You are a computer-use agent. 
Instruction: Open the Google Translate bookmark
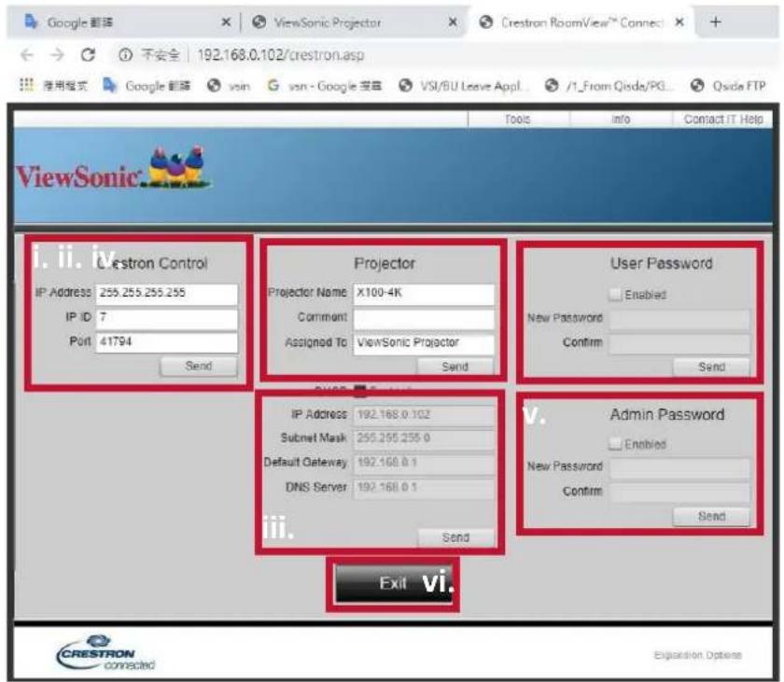click(x=147, y=86)
